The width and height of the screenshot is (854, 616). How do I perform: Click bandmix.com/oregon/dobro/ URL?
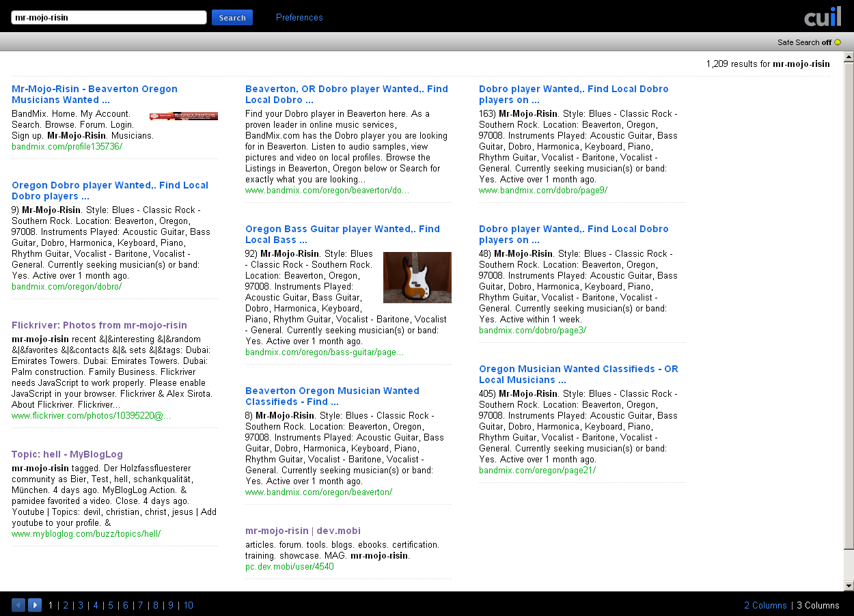[x=67, y=287]
